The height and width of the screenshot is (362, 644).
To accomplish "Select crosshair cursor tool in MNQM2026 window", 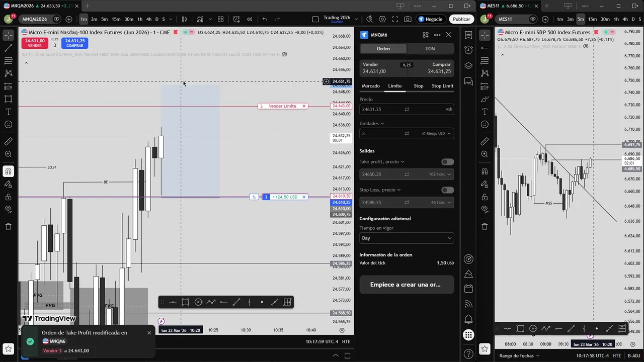I will point(8,36).
